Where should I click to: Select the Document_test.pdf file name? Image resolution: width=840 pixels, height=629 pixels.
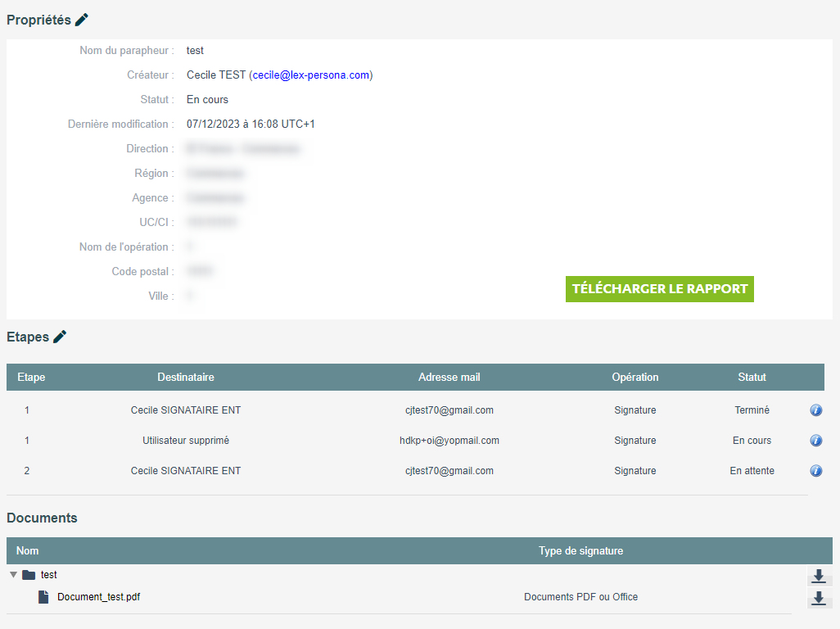click(98, 597)
